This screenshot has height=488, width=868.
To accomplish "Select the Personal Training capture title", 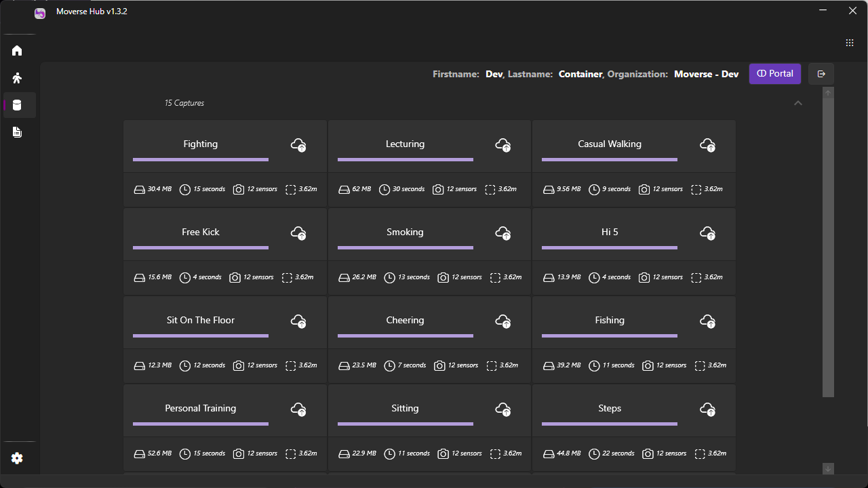I will point(201,408).
